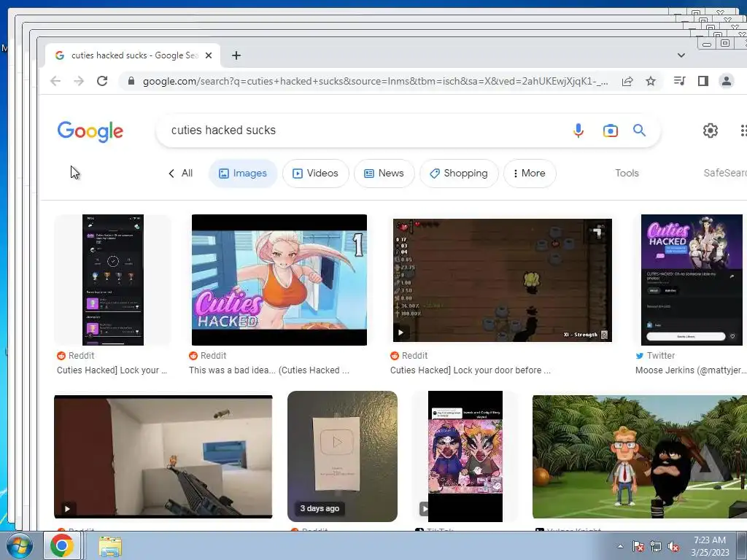The image size is (747, 560).
Task: Open the jungle cartoon men thumbnail
Action: click(x=639, y=456)
